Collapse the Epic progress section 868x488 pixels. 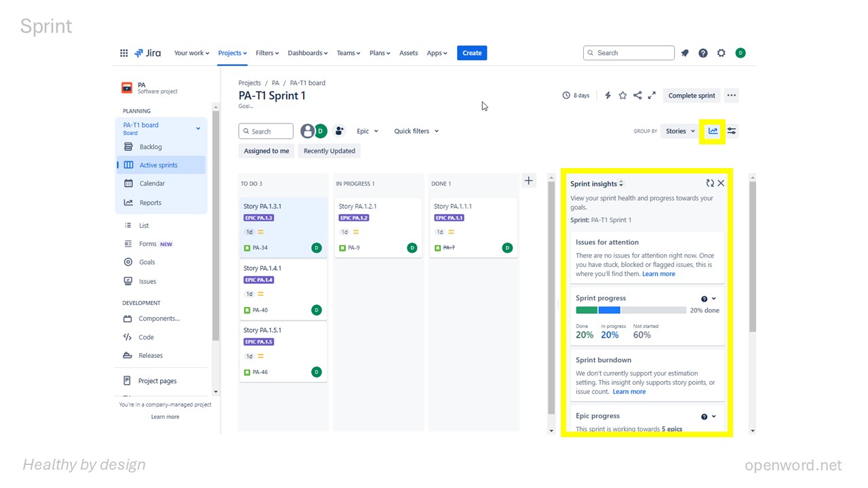(713, 417)
